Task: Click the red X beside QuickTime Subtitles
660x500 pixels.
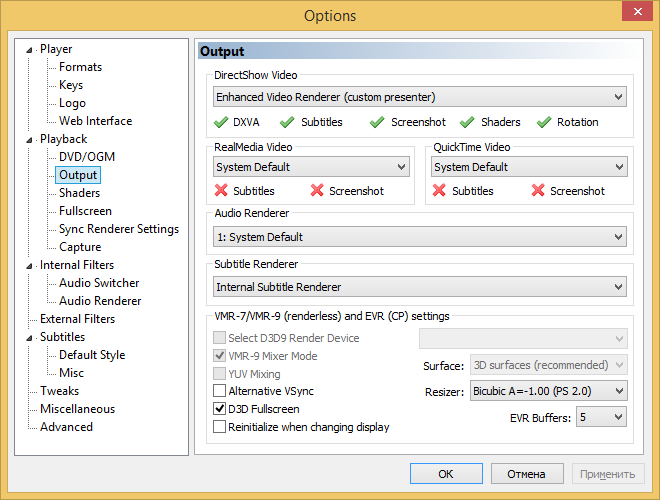Action: point(438,191)
